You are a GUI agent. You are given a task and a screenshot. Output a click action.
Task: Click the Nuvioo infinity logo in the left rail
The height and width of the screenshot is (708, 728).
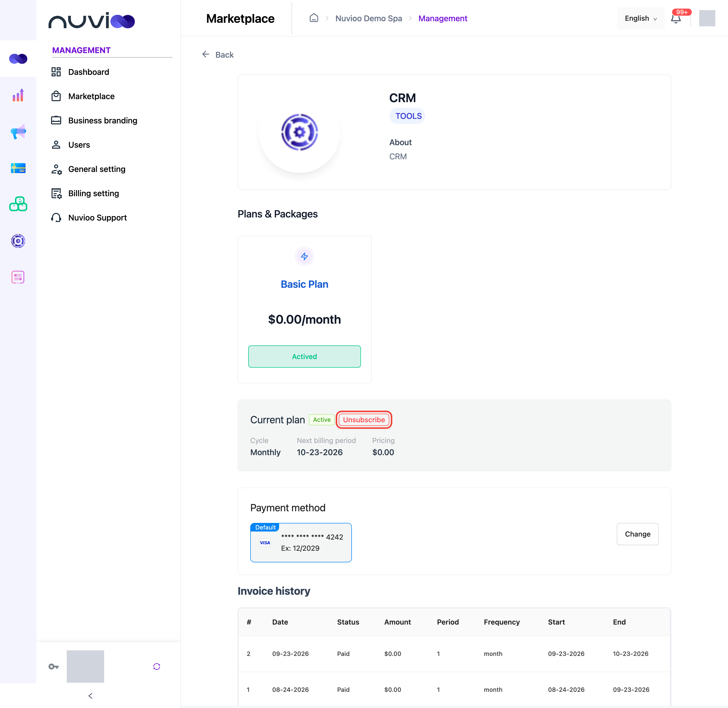click(x=18, y=59)
